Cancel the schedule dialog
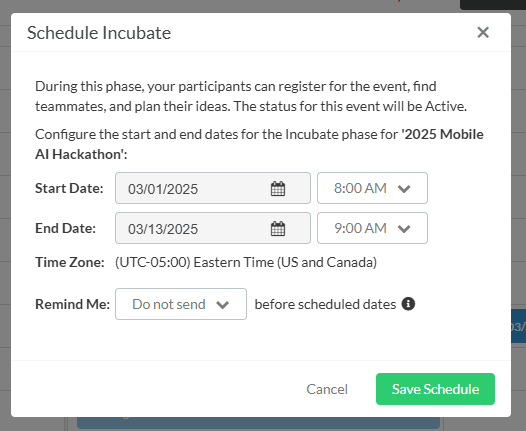This screenshot has height=431, width=526. click(327, 389)
